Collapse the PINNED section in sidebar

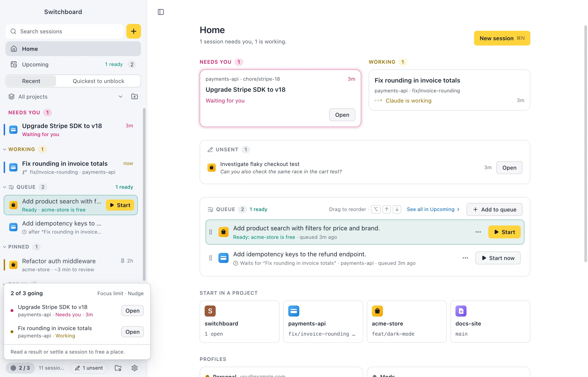[x=4, y=246]
